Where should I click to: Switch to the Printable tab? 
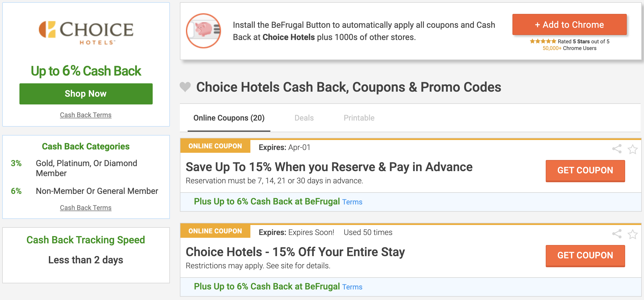tap(359, 118)
